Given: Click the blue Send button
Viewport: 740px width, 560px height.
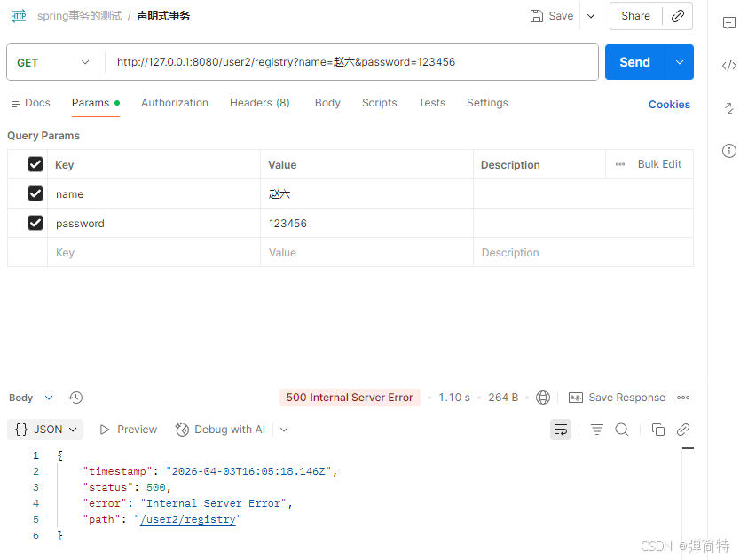Looking at the screenshot, I should click(634, 62).
